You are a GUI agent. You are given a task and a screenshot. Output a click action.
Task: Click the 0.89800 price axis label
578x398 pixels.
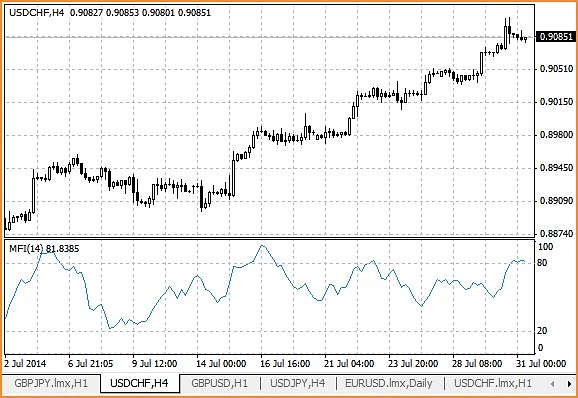[556, 135]
